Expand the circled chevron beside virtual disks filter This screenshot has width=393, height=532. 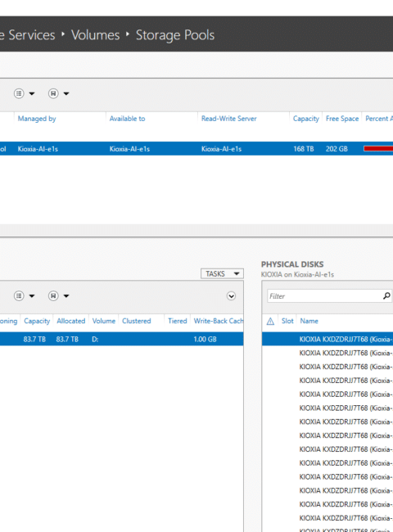231,296
